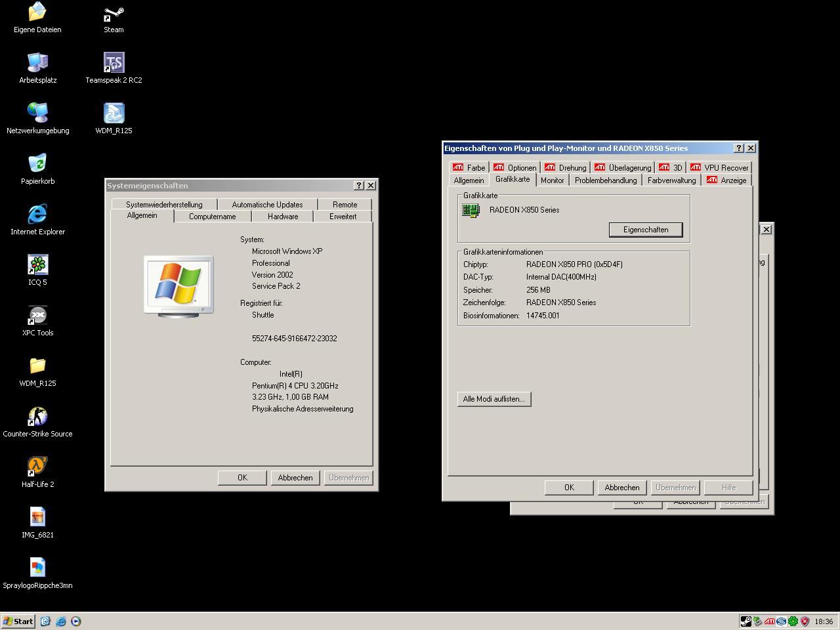
Task: Select the SpraylogoRippche3mn file icon
Action: click(37, 574)
